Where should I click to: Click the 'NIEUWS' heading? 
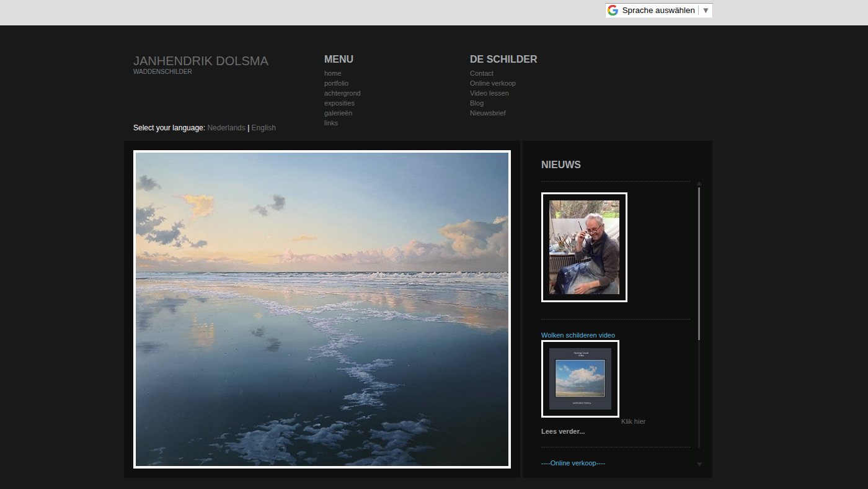[x=561, y=165]
